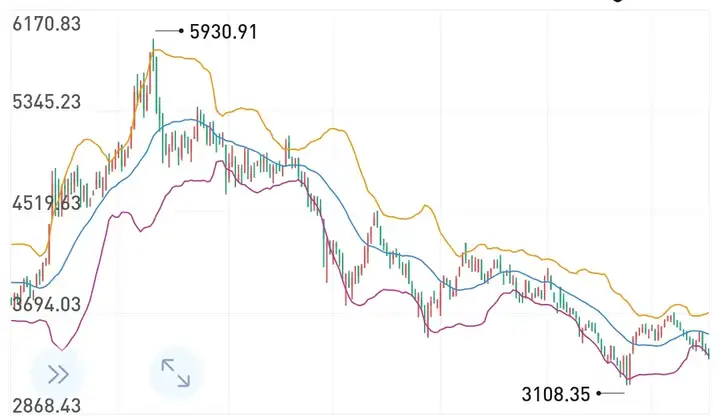The width and height of the screenshot is (720, 416).
Task: Select the 3108.35 low price label
Action: point(556,394)
